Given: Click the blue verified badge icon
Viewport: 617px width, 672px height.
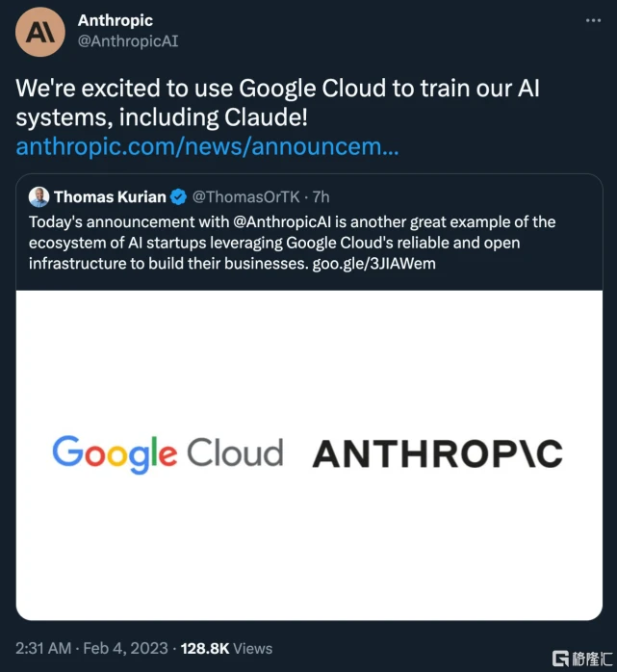Looking at the screenshot, I should click(x=178, y=197).
